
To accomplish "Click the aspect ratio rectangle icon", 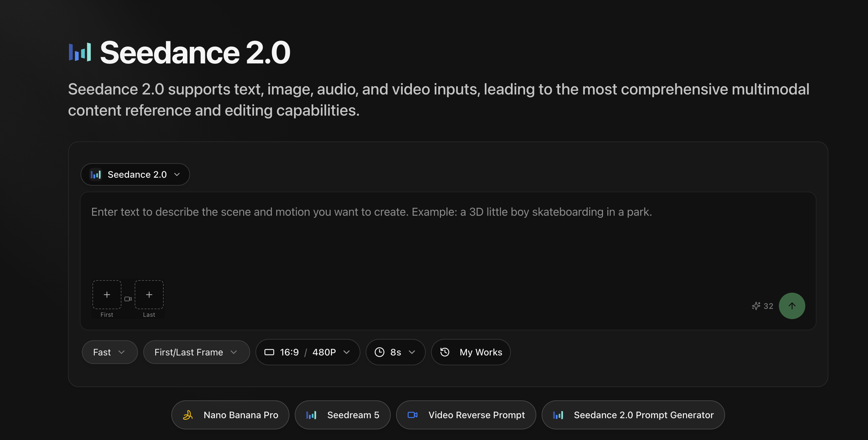I will click(269, 352).
